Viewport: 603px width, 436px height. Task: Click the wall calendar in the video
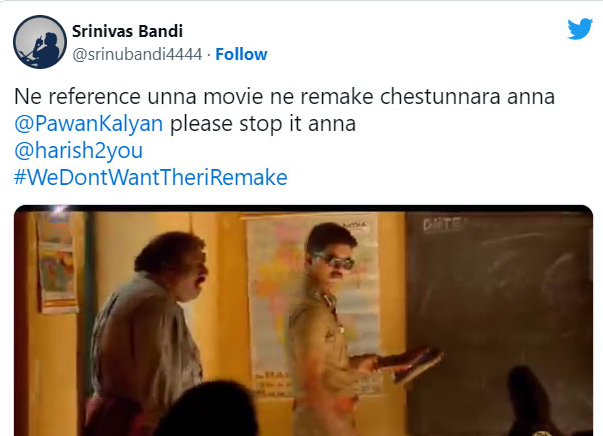click(x=57, y=263)
